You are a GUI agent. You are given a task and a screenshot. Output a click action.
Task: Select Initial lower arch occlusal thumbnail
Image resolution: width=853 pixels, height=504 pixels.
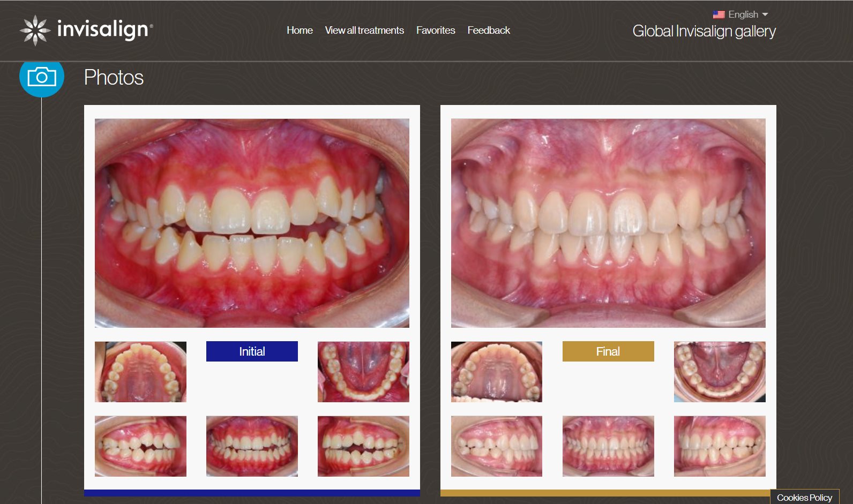363,372
